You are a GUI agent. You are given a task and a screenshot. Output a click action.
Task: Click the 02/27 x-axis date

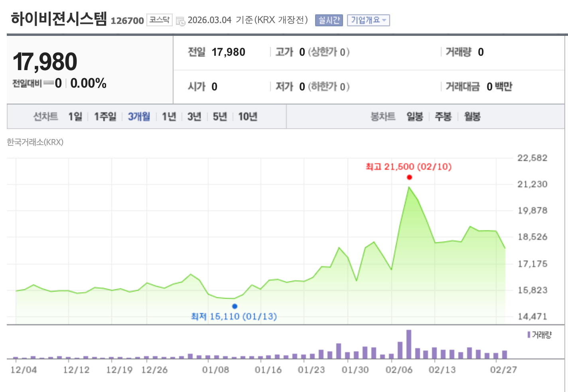503,370
